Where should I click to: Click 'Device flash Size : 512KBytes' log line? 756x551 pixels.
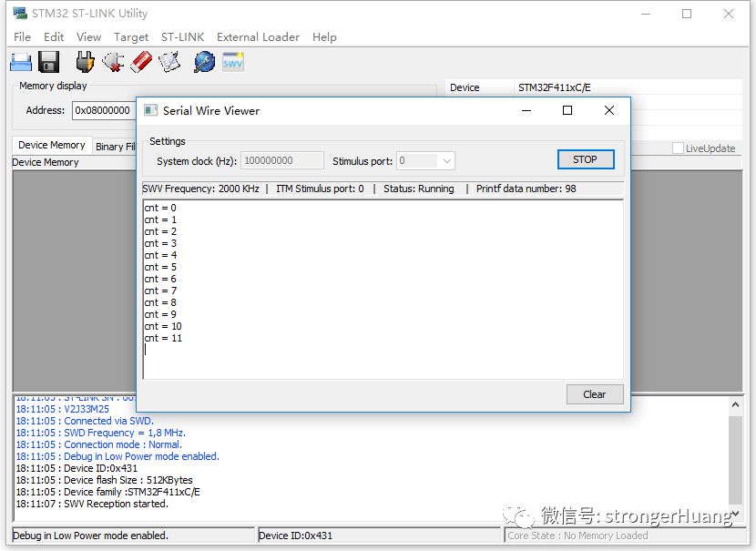pos(104,480)
